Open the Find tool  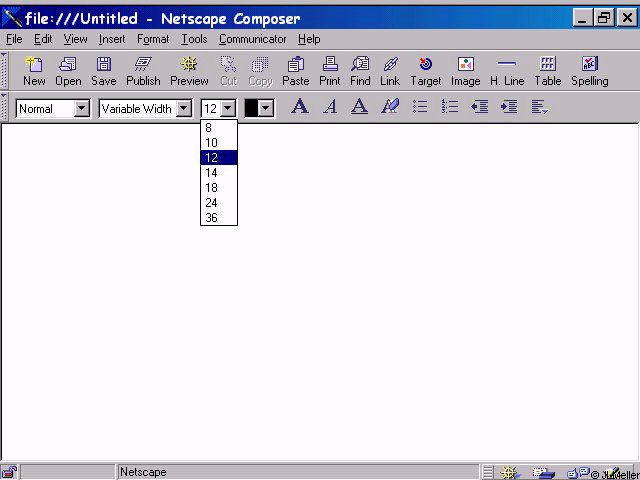pyautogui.click(x=360, y=71)
